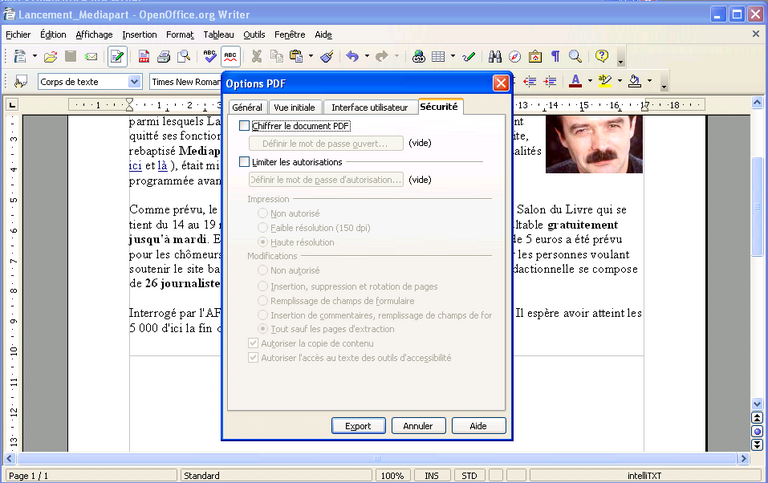Insert a Hyperlink icon
The height and width of the screenshot is (483, 768).
tap(418, 57)
